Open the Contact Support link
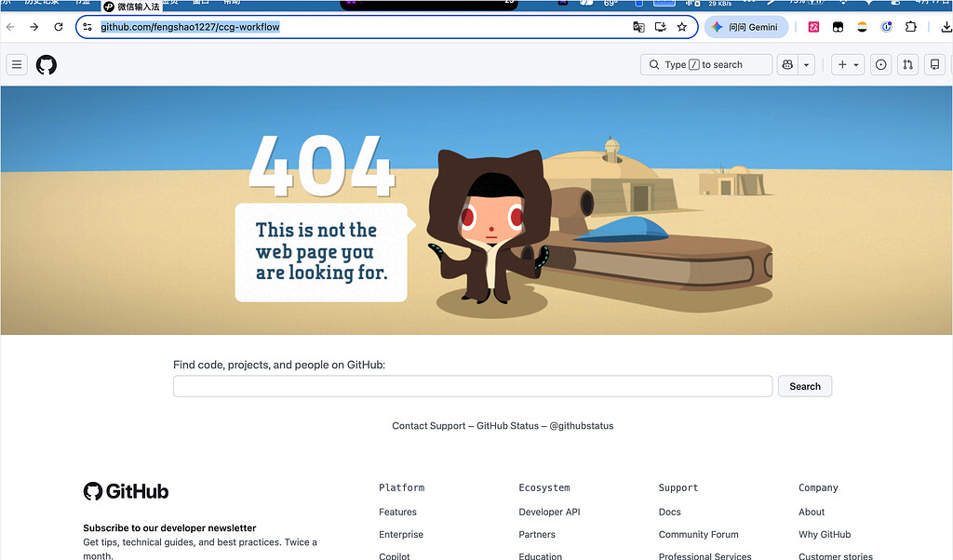Viewport: 953px width, 560px height. [x=428, y=426]
